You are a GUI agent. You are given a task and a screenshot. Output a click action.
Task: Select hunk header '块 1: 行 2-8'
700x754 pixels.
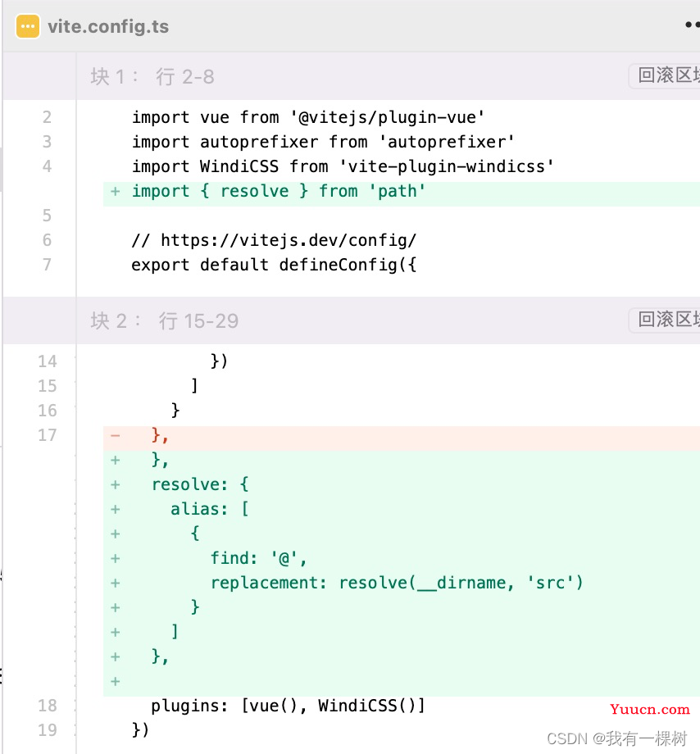coord(152,76)
